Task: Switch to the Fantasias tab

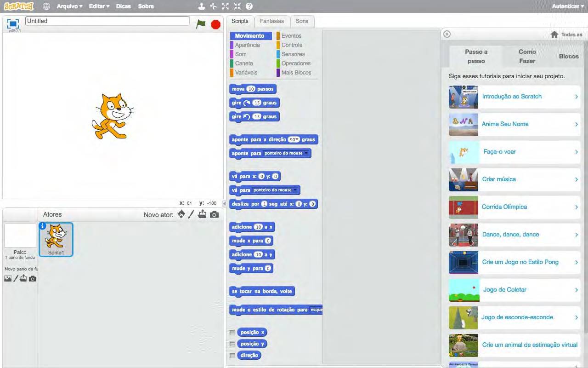Action: tap(272, 21)
